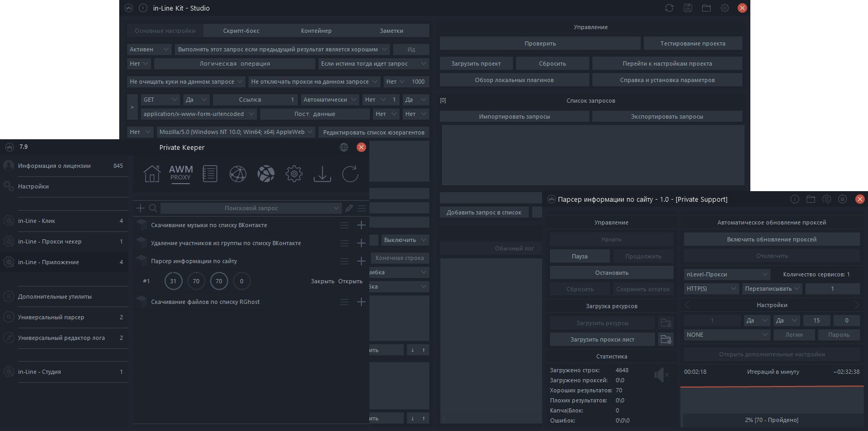Click the download arrow icon in Private Keeper
868x431 pixels.
coord(322,174)
